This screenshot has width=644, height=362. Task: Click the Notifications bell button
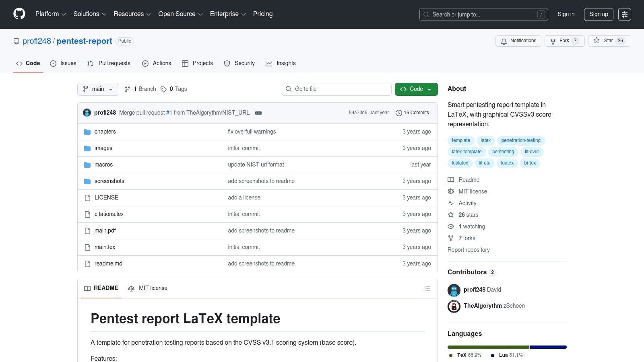coord(518,41)
